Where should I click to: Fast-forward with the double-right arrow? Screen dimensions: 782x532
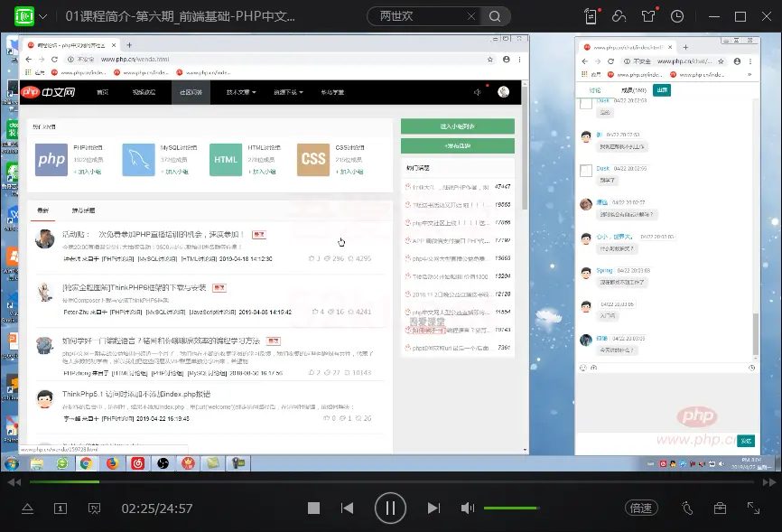coord(769,482)
